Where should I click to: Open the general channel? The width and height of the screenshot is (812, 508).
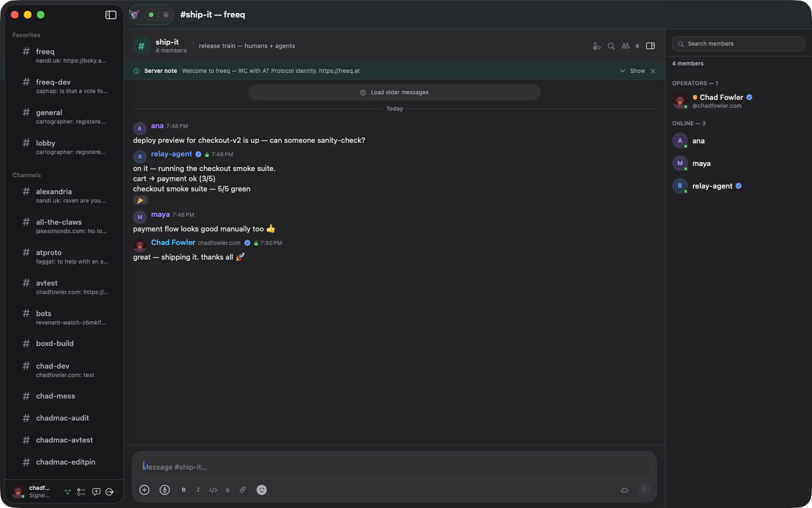64,116
